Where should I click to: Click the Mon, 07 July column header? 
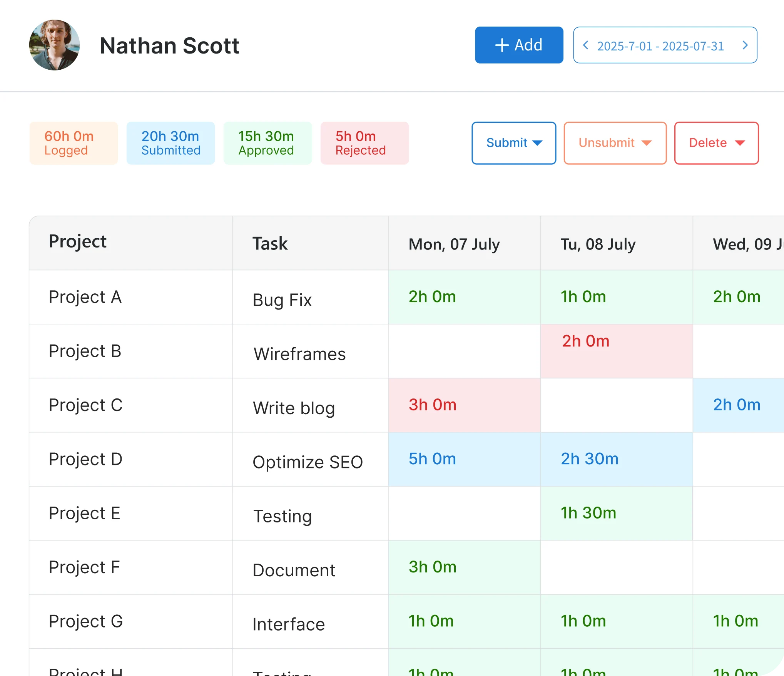pos(454,243)
